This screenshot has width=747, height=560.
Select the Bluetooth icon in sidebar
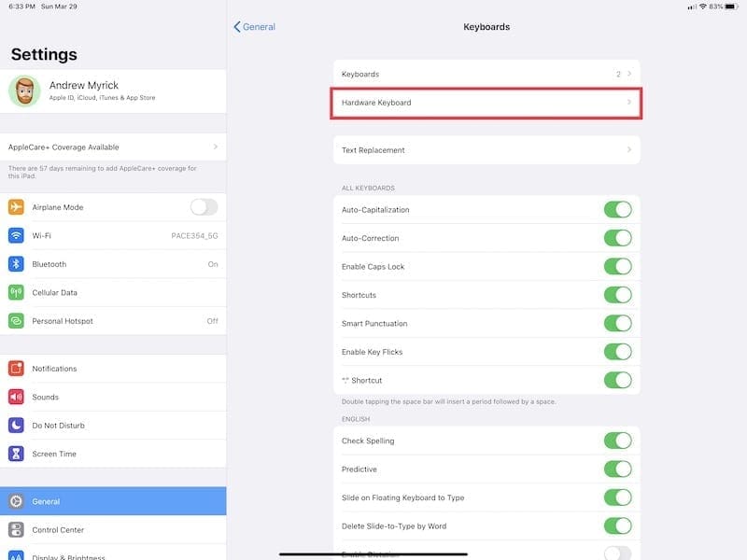(16, 264)
